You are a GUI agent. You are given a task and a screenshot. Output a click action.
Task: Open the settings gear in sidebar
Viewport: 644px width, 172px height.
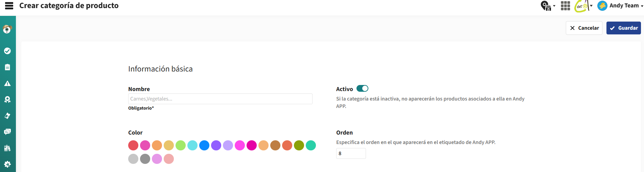pyautogui.click(x=7, y=164)
